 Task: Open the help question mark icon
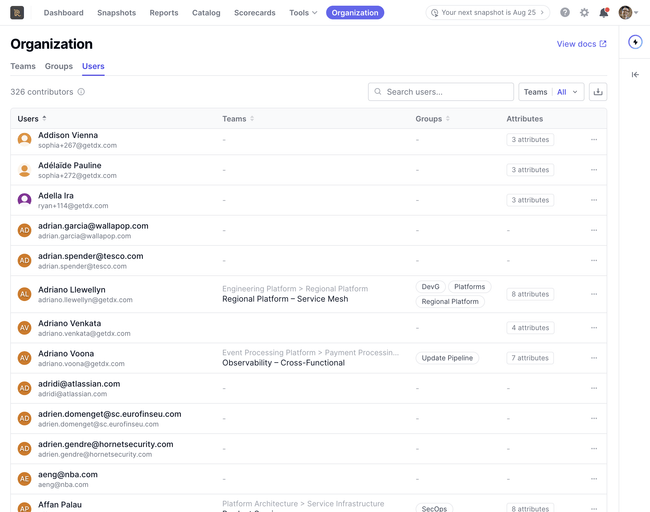(x=565, y=12)
